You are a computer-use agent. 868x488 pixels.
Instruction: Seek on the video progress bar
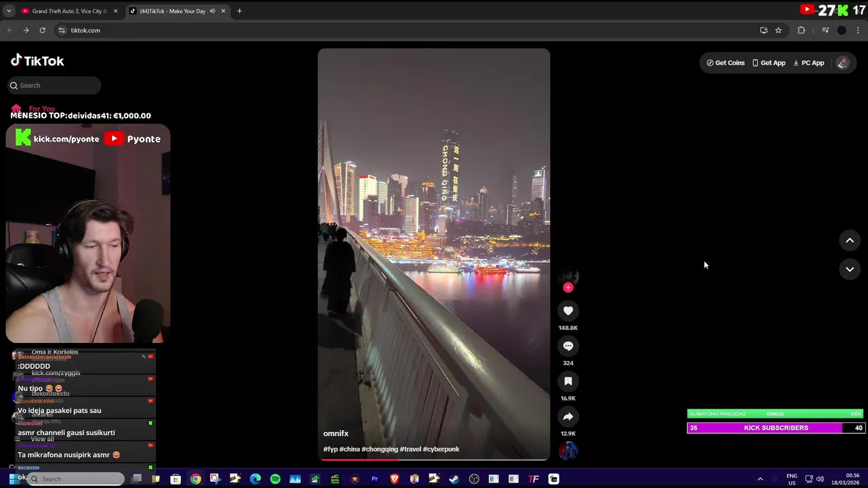click(434, 460)
